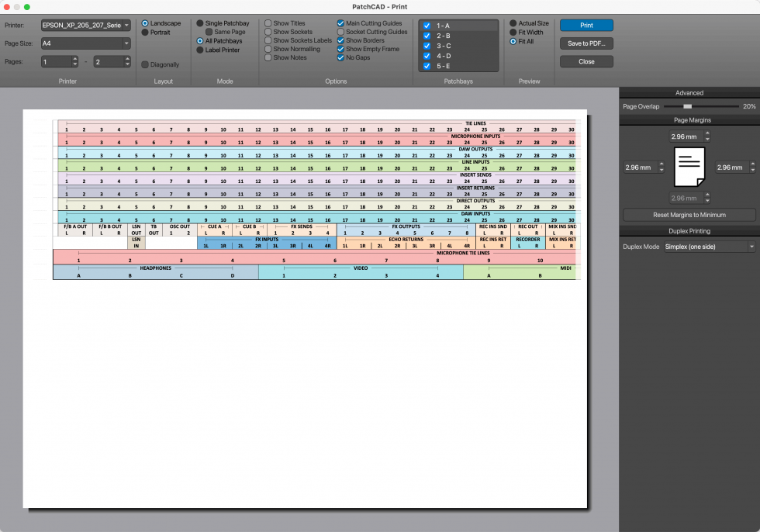Uncheck patchbay 5 - E

click(427, 65)
